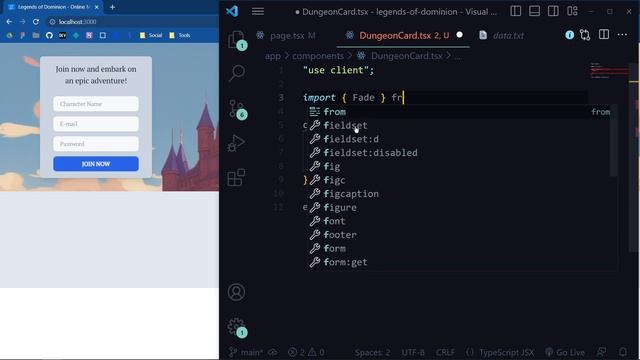This screenshot has width=640, height=360.
Task: Open the VS Code hamburger menu
Action: tap(258, 11)
